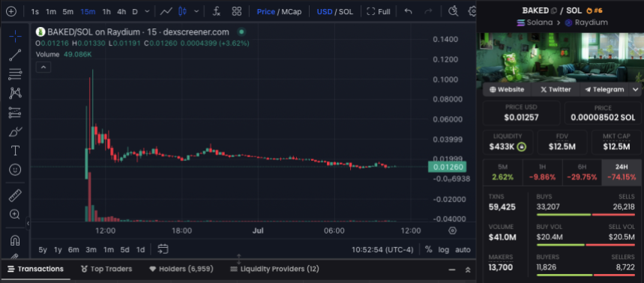Open the timeframe dropdown next to D
The width and height of the screenshot is (644, 283).
click(x=148, y=11)
